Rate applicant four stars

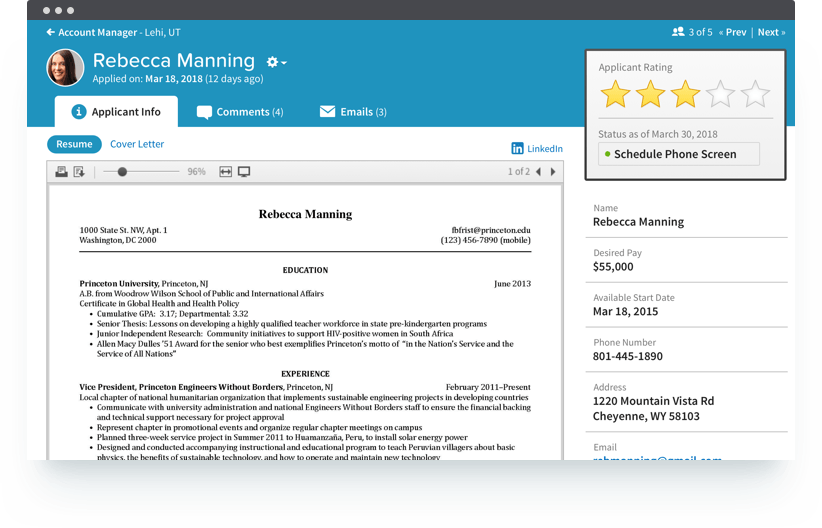point(720,94)
